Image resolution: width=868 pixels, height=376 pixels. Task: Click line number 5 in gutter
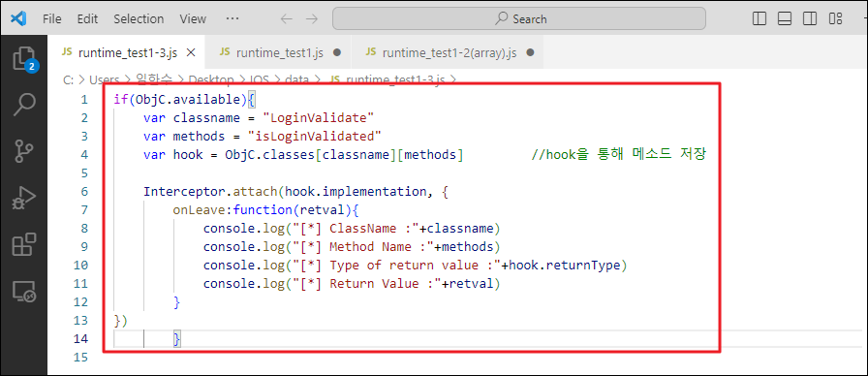(x=84, y=173)
